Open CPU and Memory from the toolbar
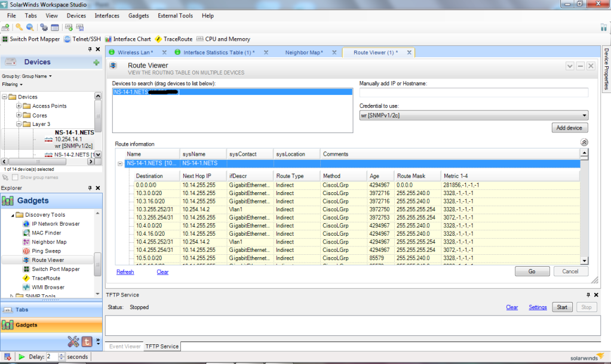The image size is (611, 364). pyautogui.click(x=223, y=39)
